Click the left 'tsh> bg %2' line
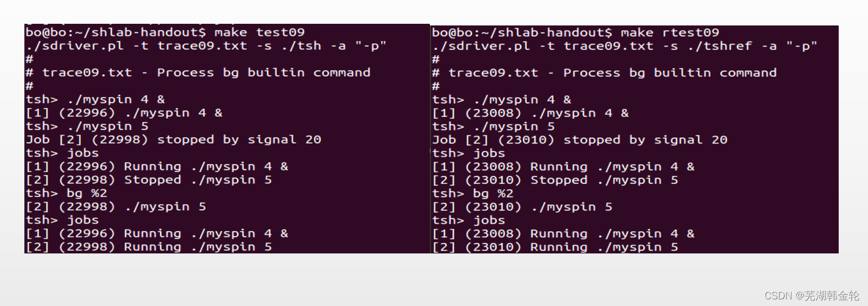The width and height of the screenshot is (868, 306). coord(66,193)
